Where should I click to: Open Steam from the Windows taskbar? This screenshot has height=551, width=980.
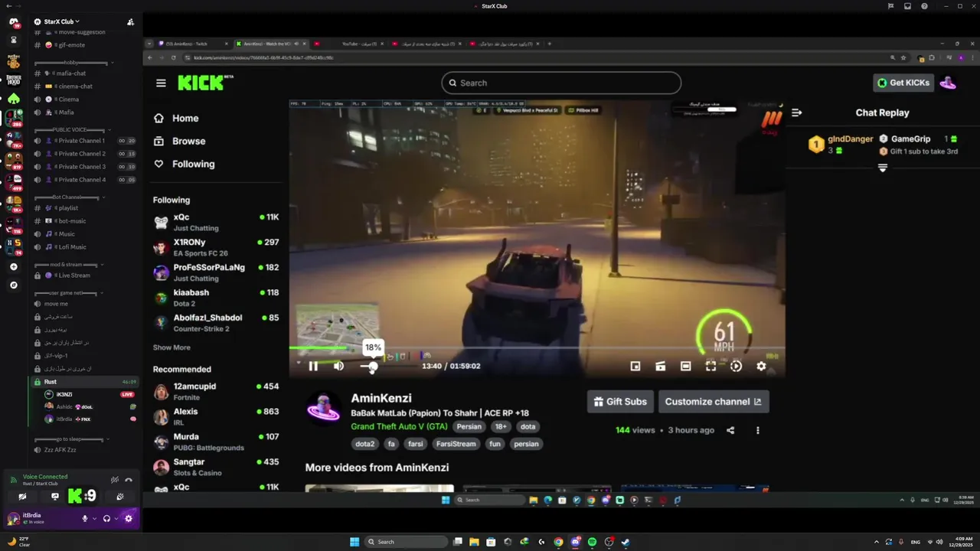[626, 542]
